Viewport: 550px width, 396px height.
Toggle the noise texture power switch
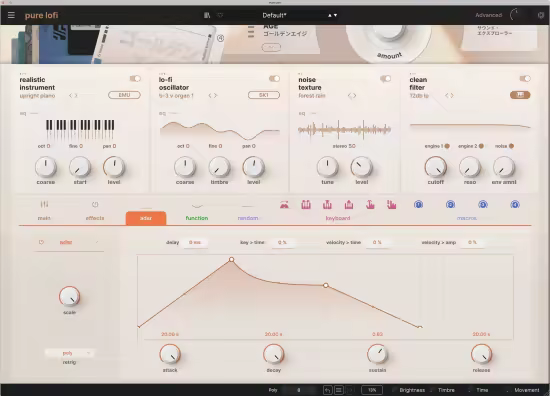(385, 79)
